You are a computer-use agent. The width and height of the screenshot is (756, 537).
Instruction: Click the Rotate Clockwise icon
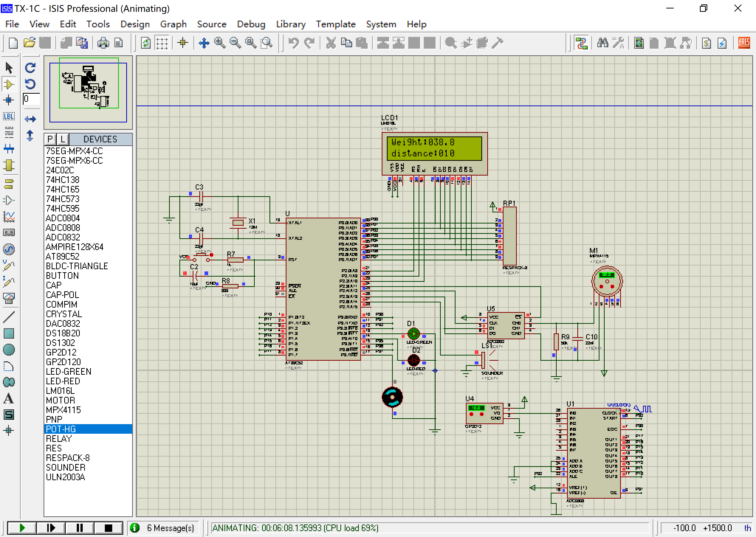pyautogui.click(x=30, y=68)
